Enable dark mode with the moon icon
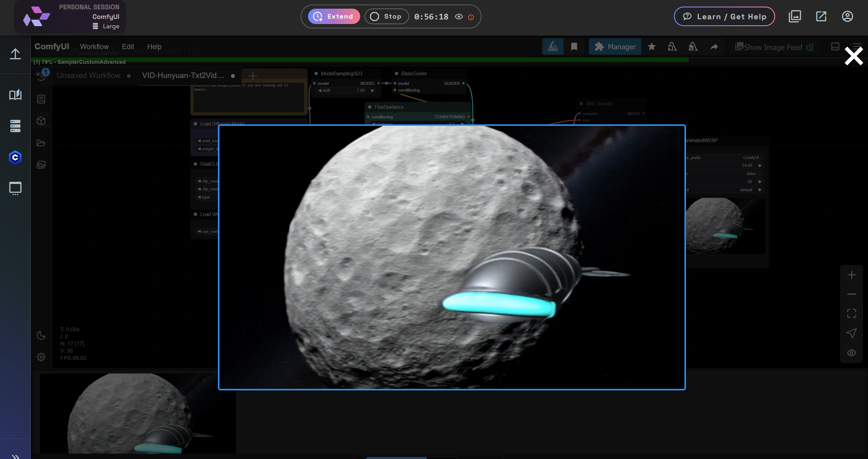This screenshot has height=459, width=868. pyautogui.click(x=41, y=335)
